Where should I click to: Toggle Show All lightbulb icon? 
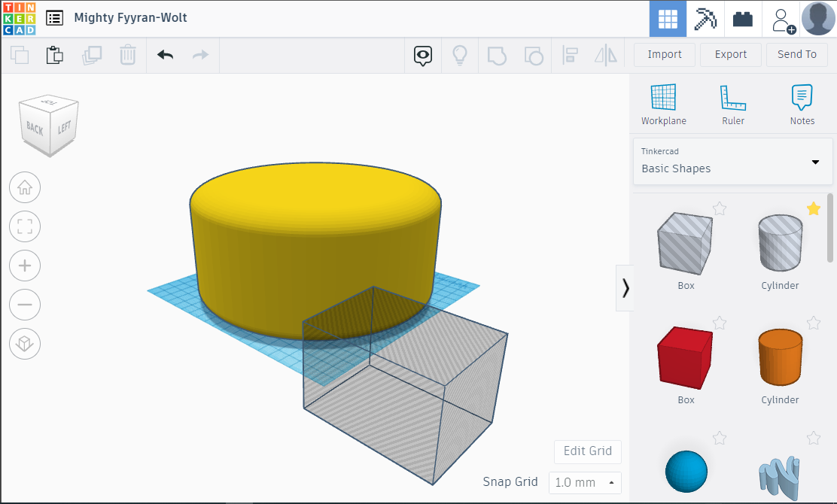[460, 55]
